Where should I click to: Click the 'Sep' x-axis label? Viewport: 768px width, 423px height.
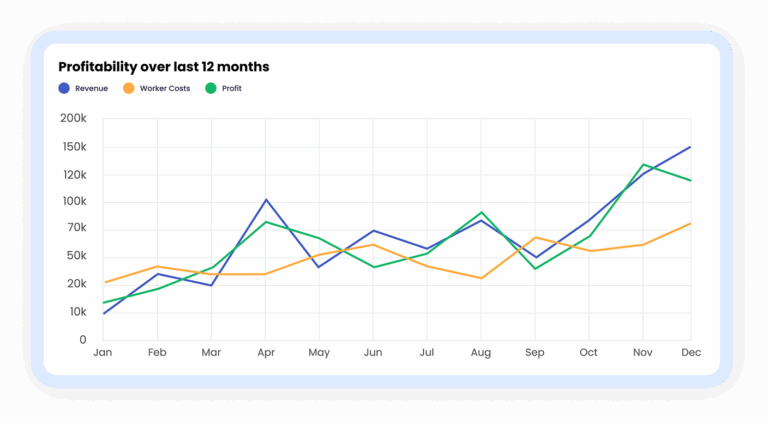(534, 353)
